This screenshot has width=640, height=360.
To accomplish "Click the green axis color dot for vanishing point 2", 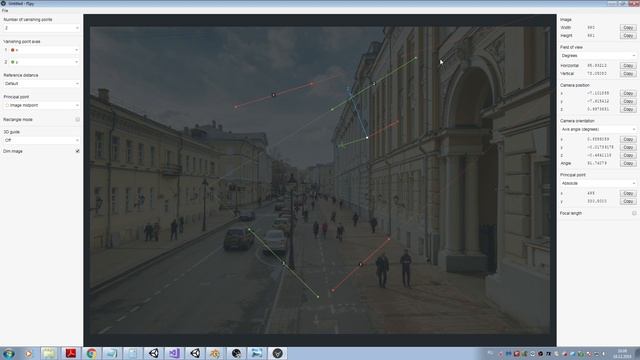I will (x=13, y=62).
